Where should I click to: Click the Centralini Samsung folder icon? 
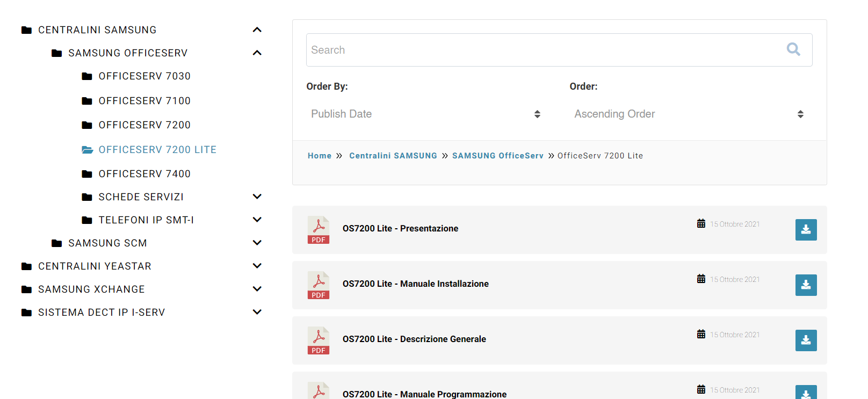[x=26, y=30]
